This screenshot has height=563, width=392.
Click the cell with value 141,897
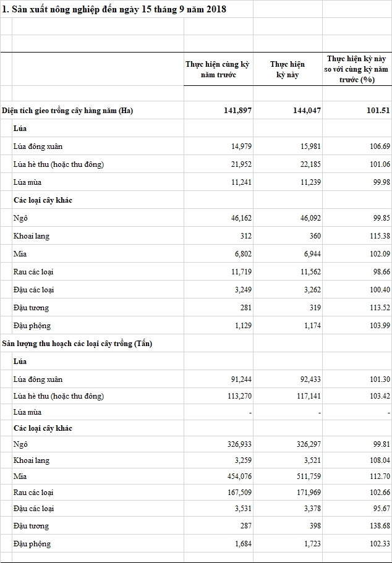pos(237,111)
